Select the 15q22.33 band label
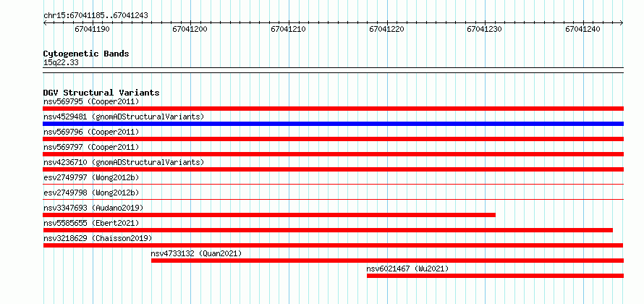The width and height of the screenshot is (644, 304). coord(61,62)
